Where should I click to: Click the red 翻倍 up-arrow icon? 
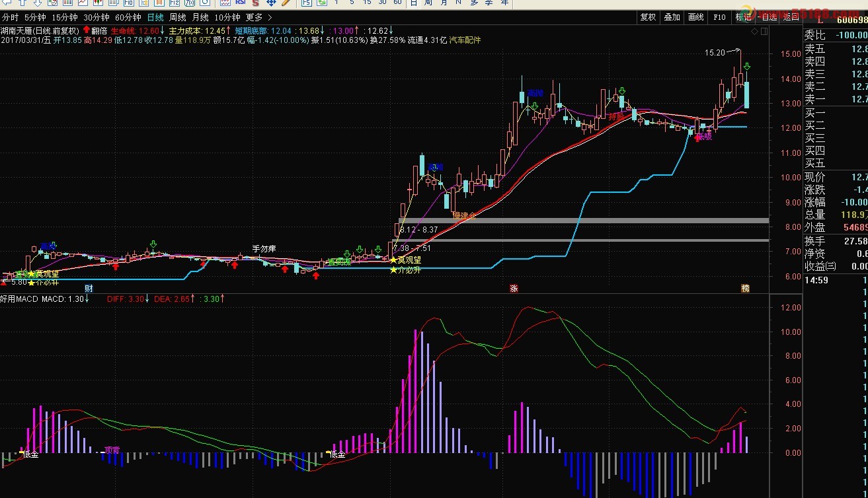(x=87, y=30)
